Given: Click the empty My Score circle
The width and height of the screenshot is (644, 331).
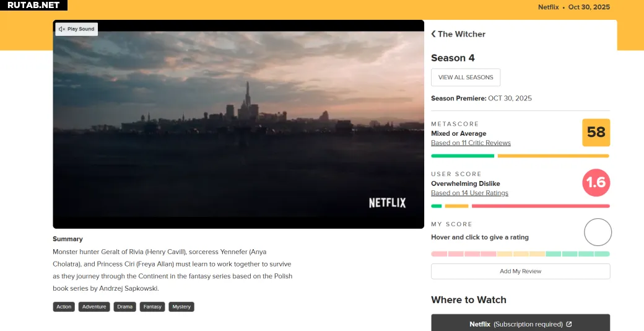Looking at the screenshot, I should pos(598,232).
